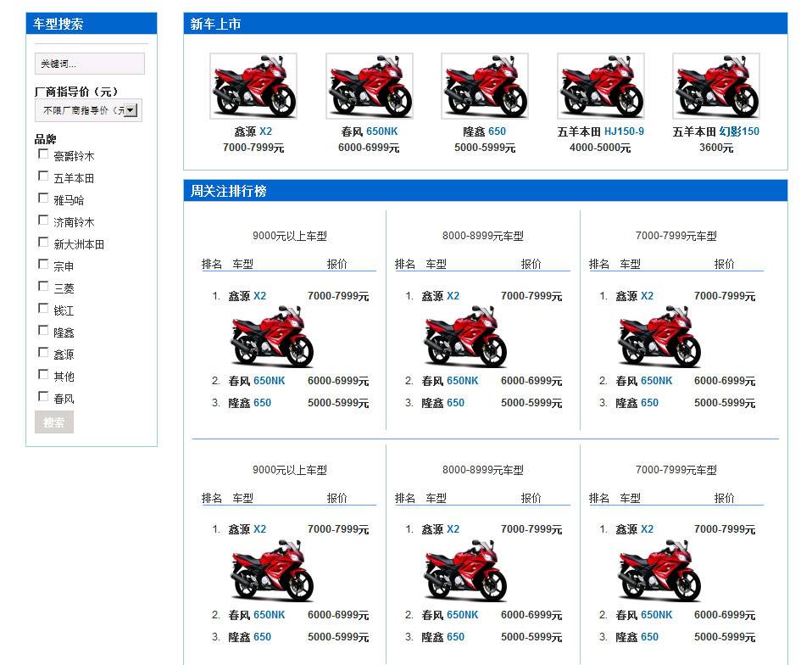The height and width of the screenshot is (665, 812).
Task: Click the 鑫源 X2 motorcycle image in 新车上市
Action: click(253, 86)
